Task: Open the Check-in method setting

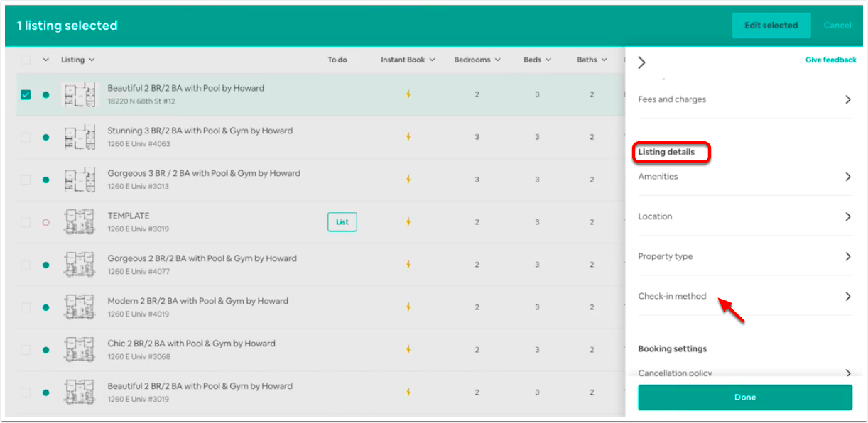Action: [745, 296]
